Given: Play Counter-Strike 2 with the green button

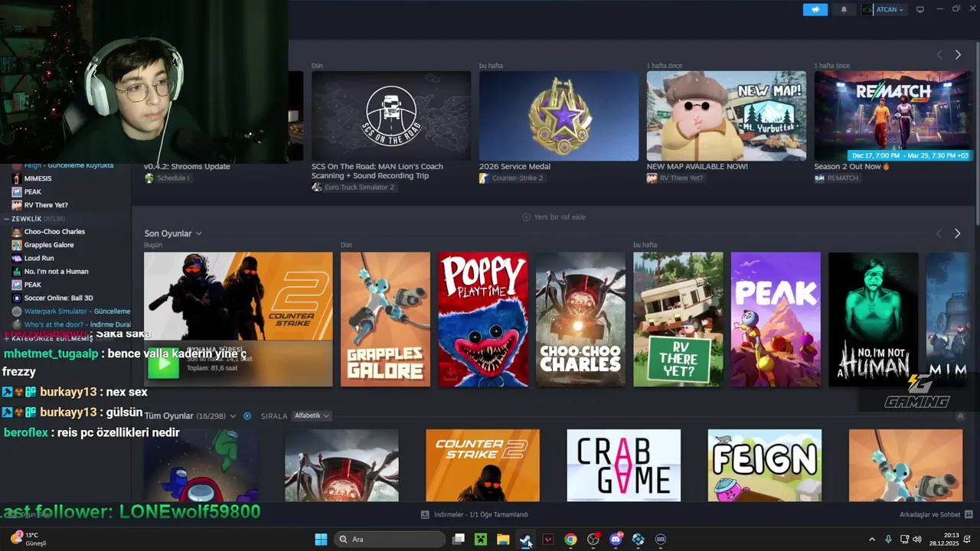Looking at the screenshot, I should [163, 363].
